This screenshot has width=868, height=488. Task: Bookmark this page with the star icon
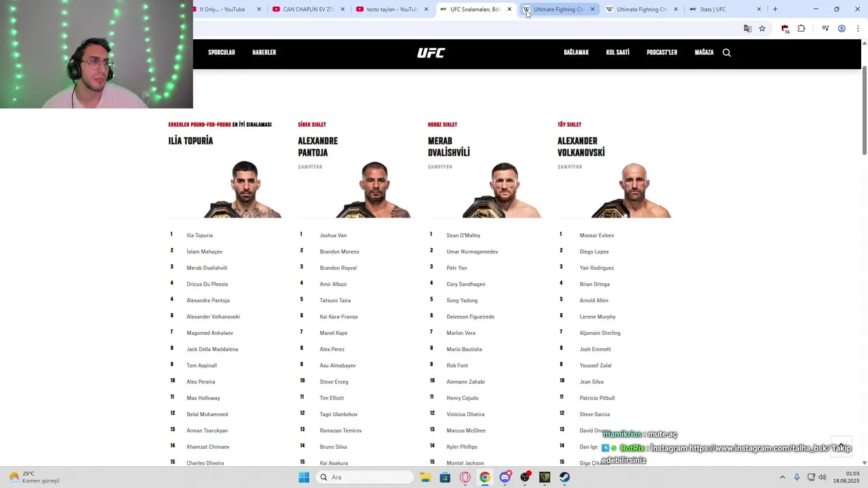pyautogui.click(x=762, y=28)
